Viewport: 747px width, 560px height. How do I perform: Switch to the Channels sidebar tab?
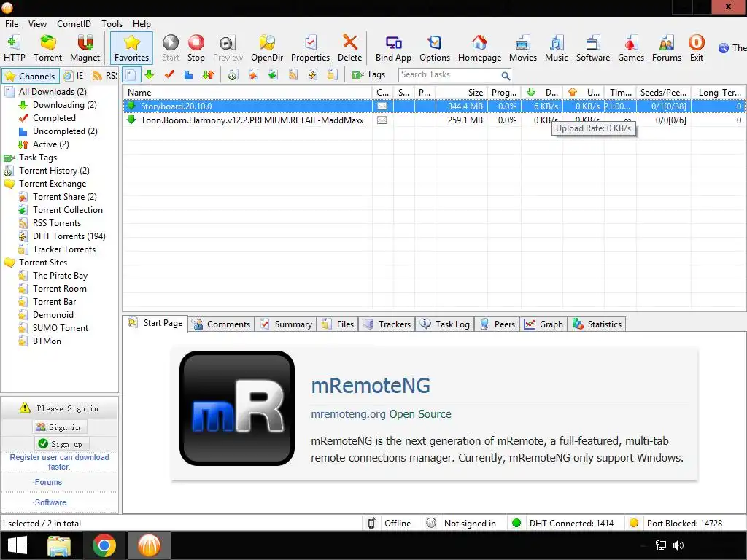(31, 76)
